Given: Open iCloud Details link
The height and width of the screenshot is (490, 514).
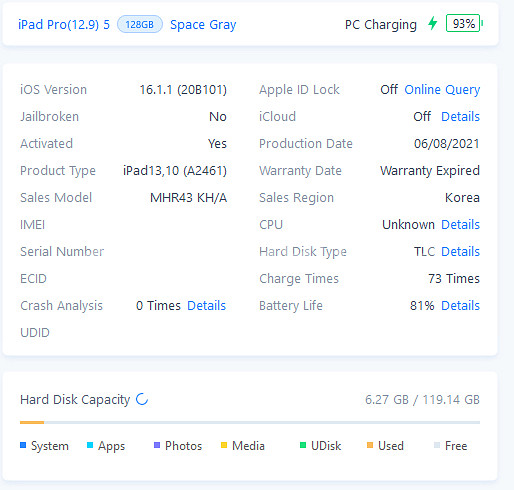Looking at the screenshot, I should coord(460,117).
